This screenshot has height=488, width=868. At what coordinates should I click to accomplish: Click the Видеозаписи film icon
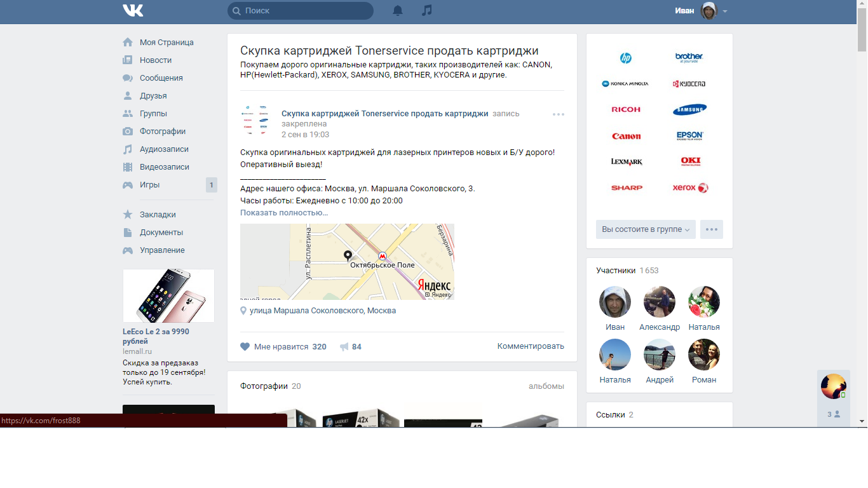pos(128,167)
